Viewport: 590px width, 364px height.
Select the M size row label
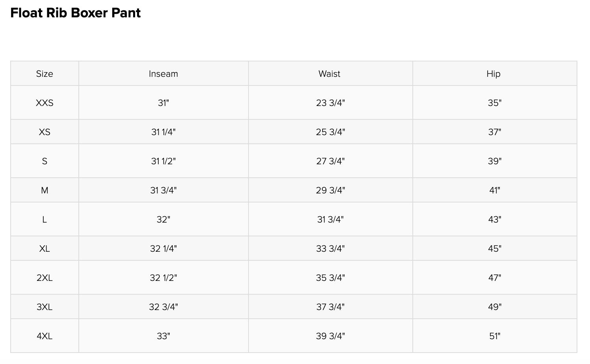tap(45, 190)
